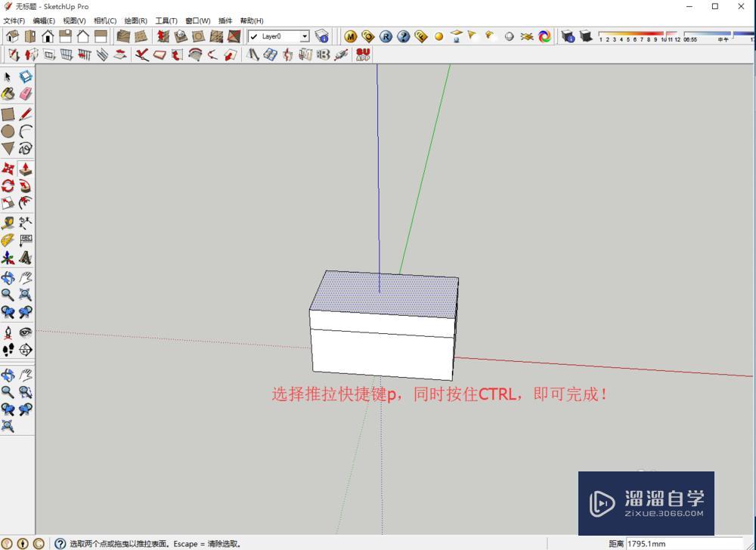The height and width of the screenshot is (550, 756).
Task: Choose the ABC Text label tool
Action: [x=26, y=240]
